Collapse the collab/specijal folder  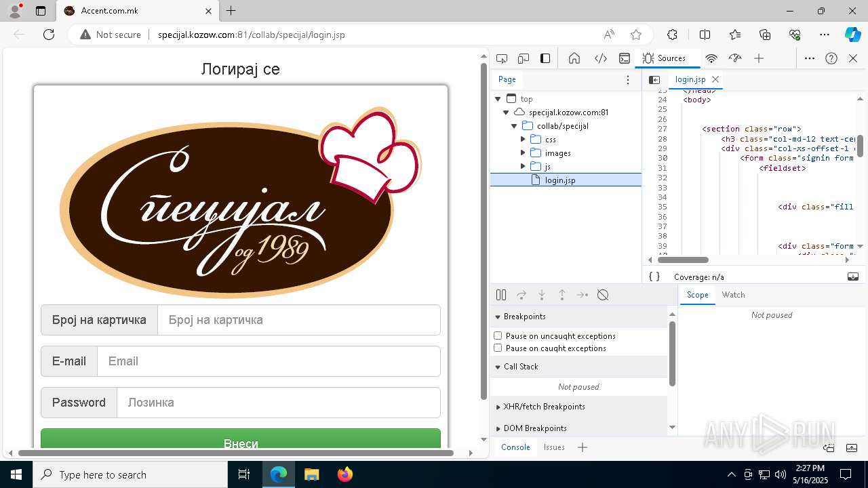coord(515,126)
